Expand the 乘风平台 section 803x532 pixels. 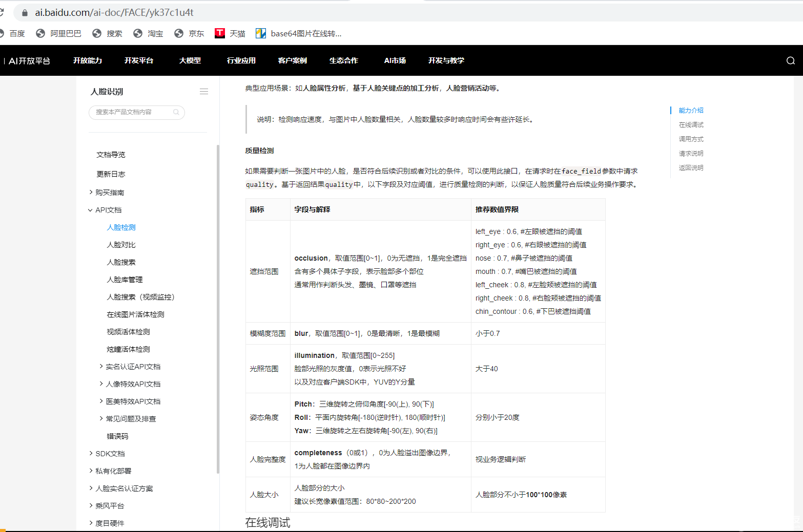(107, 506)
